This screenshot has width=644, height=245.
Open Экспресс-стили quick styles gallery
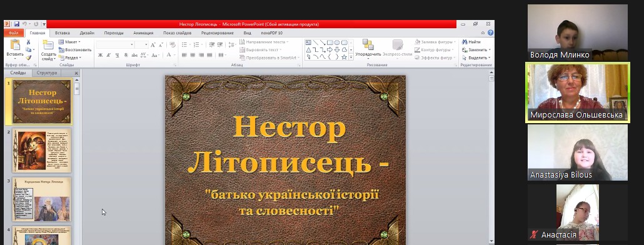pos(397,48)
